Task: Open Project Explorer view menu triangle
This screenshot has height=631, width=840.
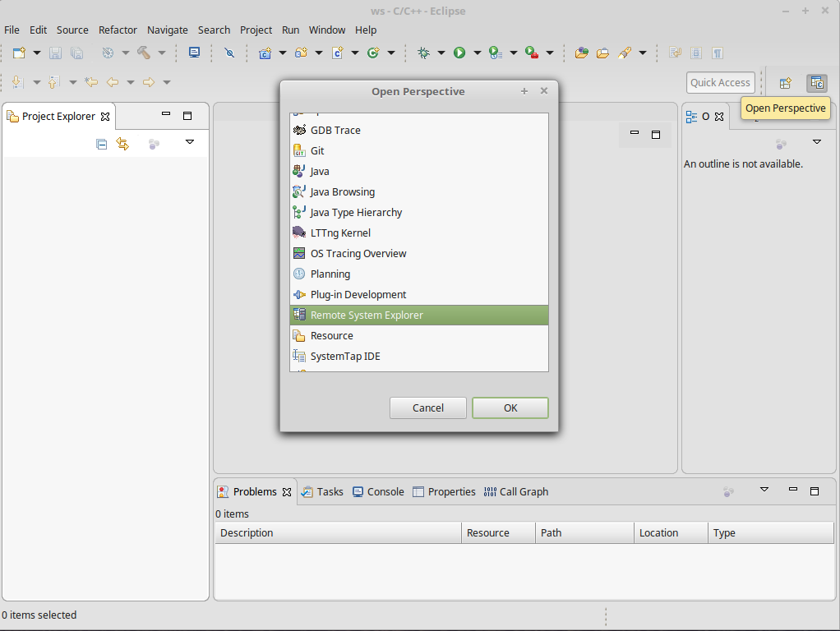Action: pos(190,142)
